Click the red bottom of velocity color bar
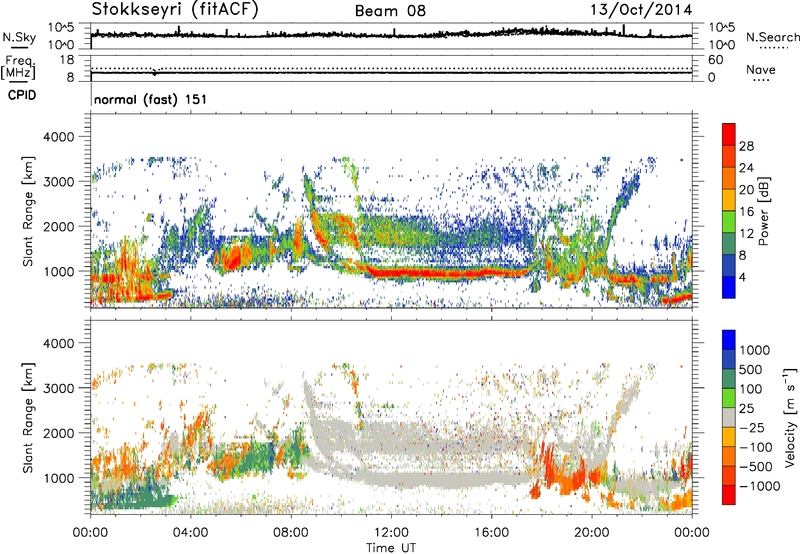 729,495
